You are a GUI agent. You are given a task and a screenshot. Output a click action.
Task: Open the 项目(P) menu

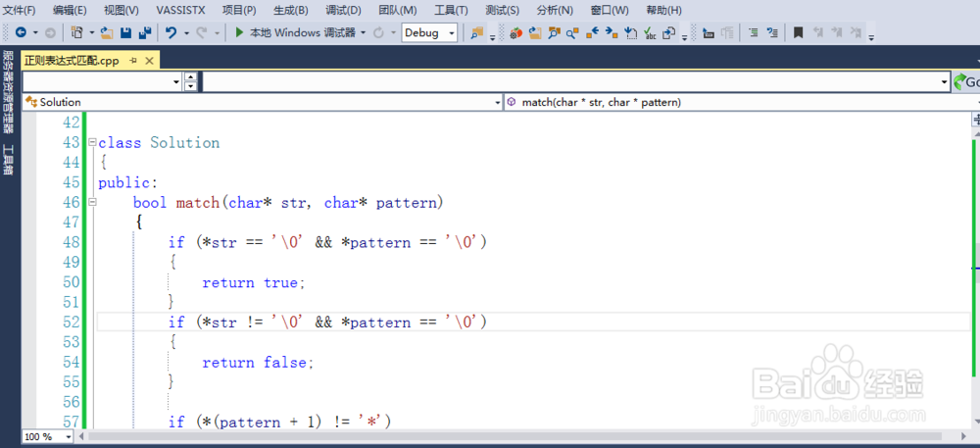(x=239, y=10)
